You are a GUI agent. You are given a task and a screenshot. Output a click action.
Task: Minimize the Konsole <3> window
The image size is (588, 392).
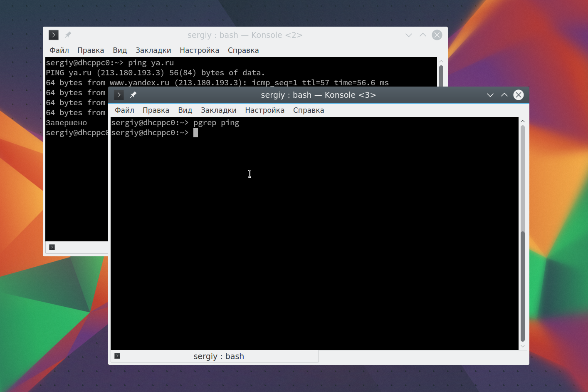tap(490, 95)
